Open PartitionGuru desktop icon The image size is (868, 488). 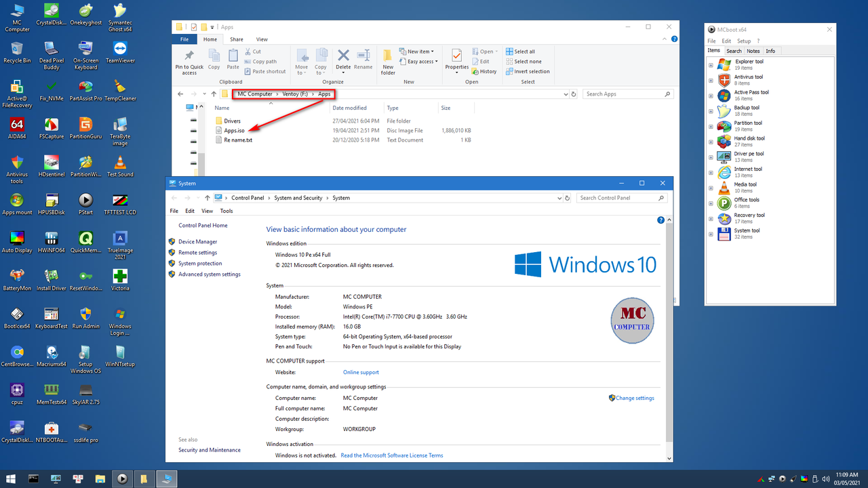tap(85, 127)
